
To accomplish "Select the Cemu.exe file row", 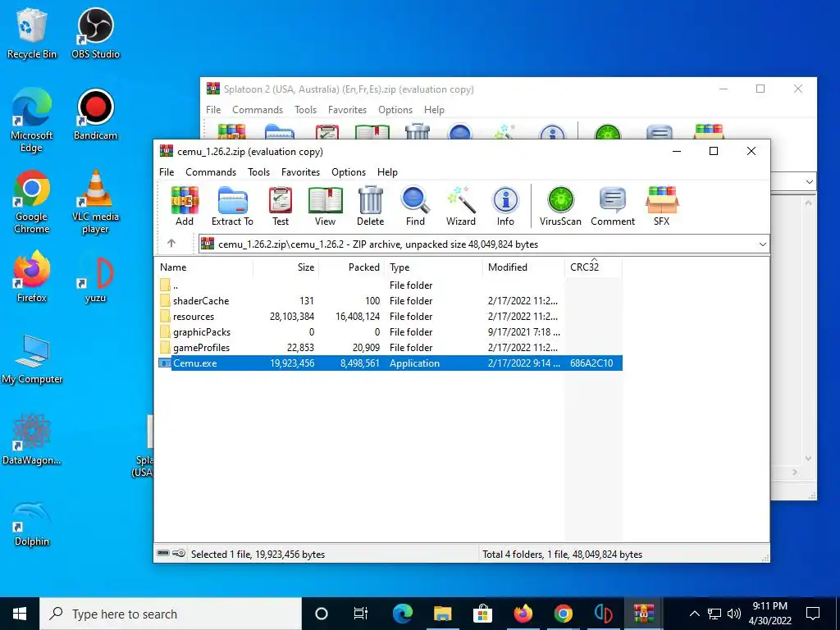I will click(390, 363).
